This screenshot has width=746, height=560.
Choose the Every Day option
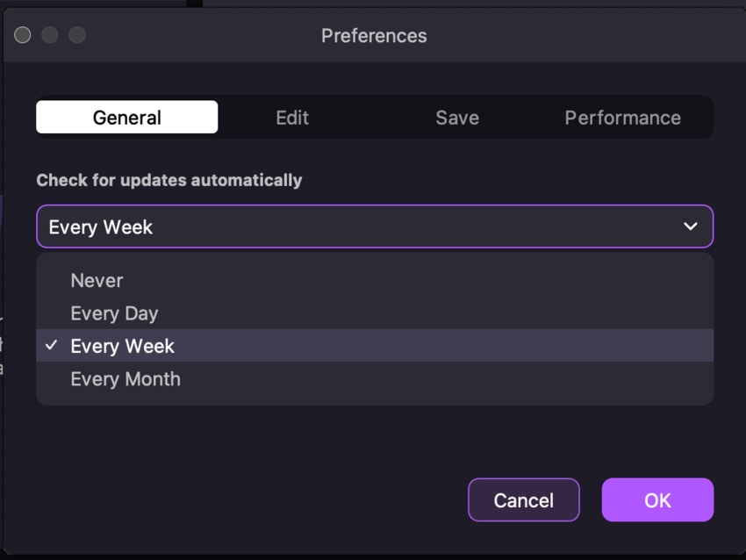pyautogui.click(x=114, y=313)
